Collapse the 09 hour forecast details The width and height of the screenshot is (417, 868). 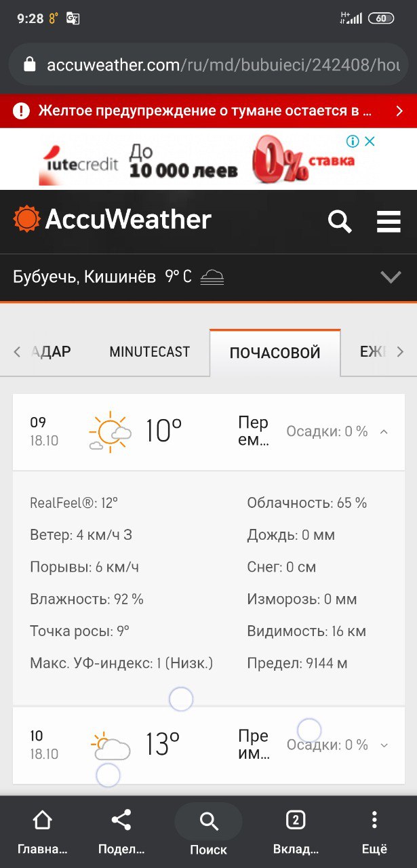[x=384, y=432]
